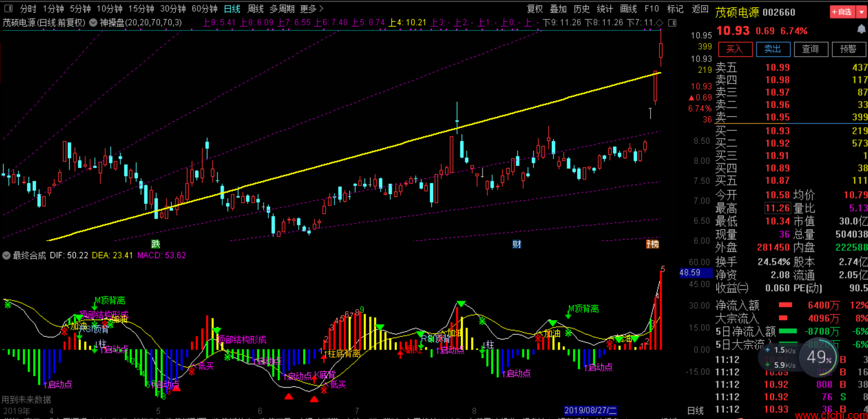Open the 自选 dropdown arrow

click(x=861, y=12)
